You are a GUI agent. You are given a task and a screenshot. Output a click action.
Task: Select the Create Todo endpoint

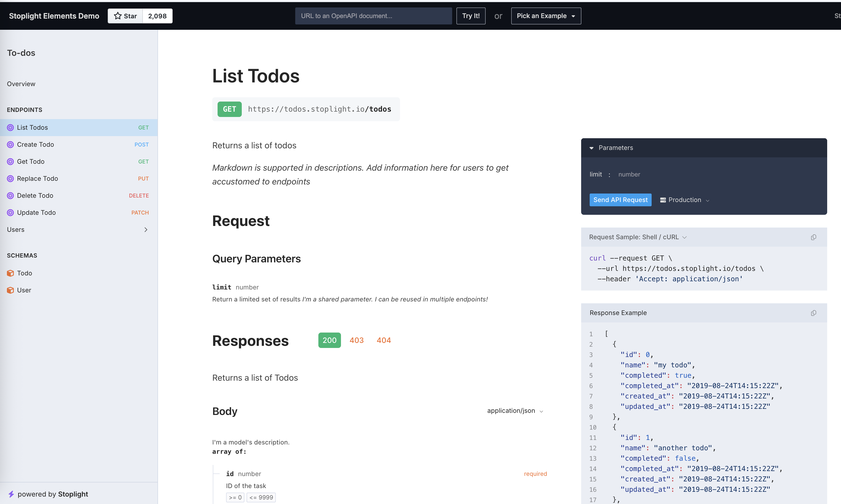pyautogui.click(x=79, y=145)
